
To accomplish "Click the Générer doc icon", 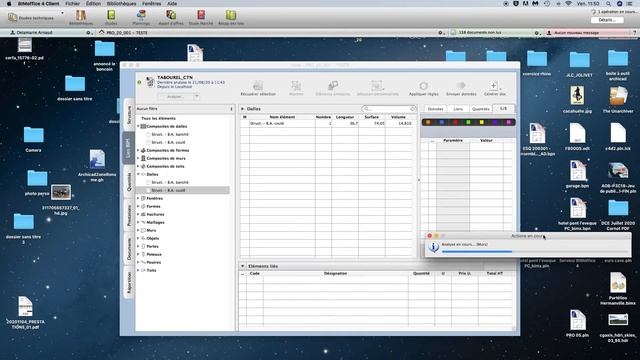I will click(x=494, y=86).
